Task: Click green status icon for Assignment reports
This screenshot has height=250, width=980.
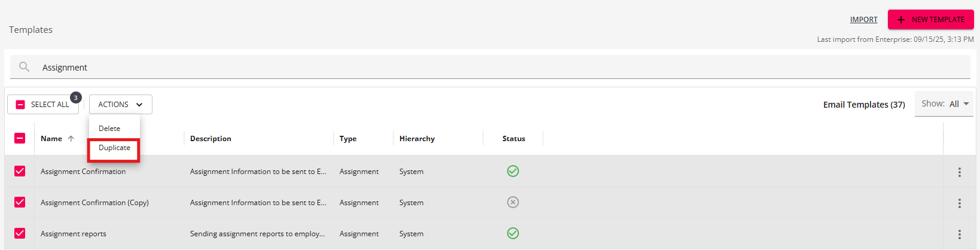Action: [512, 233]
